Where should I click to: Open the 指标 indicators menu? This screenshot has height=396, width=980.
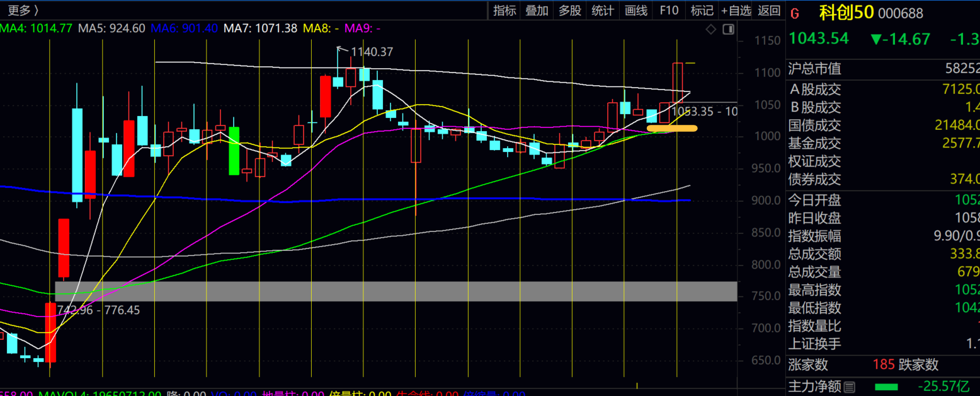pos(504,10)
